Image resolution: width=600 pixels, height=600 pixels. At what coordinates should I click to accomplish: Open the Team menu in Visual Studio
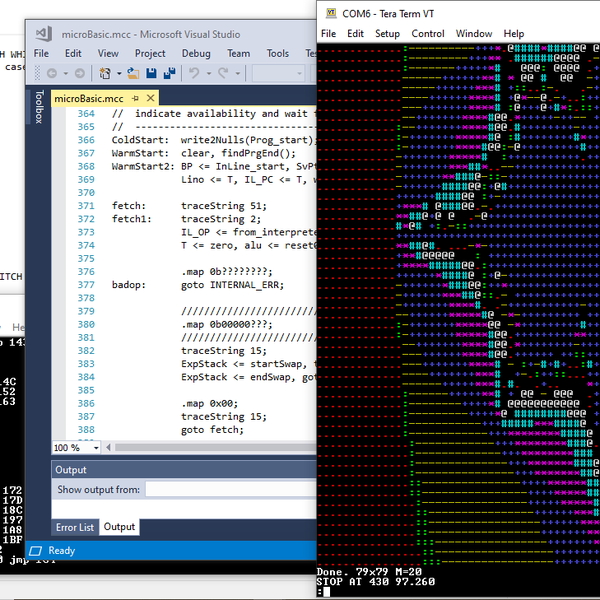(238, 53)
